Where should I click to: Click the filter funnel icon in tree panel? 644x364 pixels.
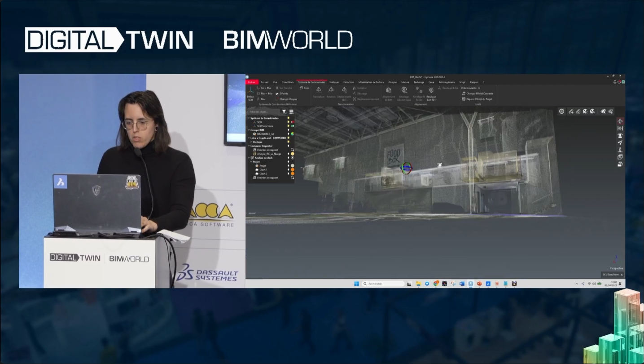[284, 112]
